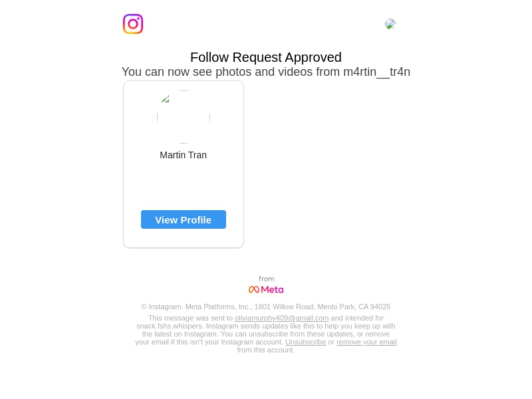Open the oliviamurphy409@gmail.com email link
Image resolution: width=532 pixels, height=399 pixels.
click(x=281, y=318)
